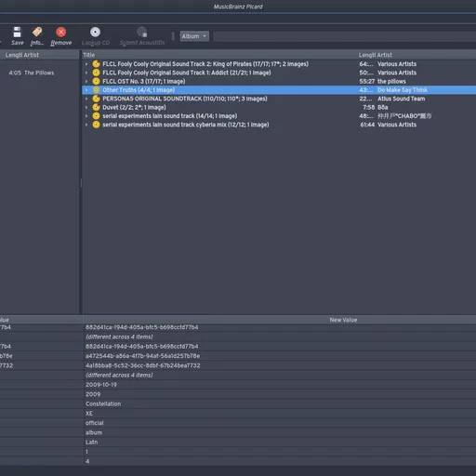Expand FLCL Original Sound Track 2 album
This screenshot has width=476, height=476.
86,64
